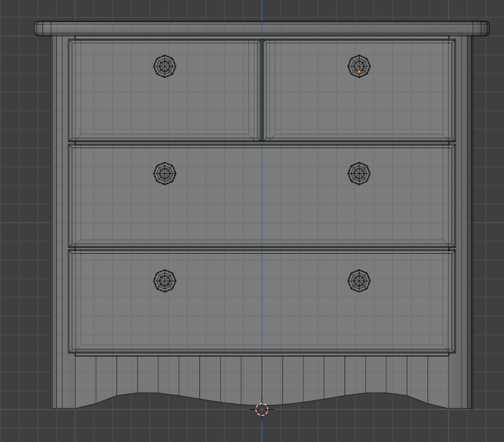Select the bottom drawer's left knob
This screenshot has height=442, width=504.
pyautogui.click(x=165, y=281)
